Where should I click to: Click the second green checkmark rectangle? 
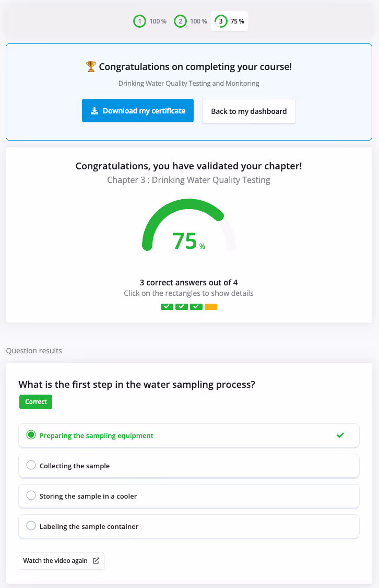click(x=182, y=307)
